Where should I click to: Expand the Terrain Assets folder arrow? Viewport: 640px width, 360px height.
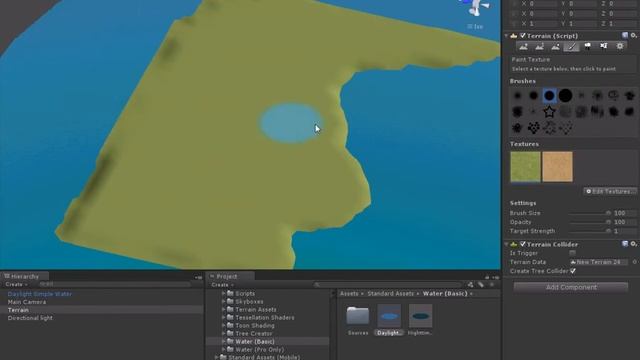click(223, 309)
